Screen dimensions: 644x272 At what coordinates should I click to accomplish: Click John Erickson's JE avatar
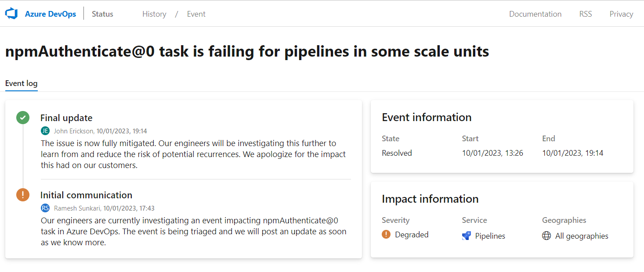click(45, 131)
